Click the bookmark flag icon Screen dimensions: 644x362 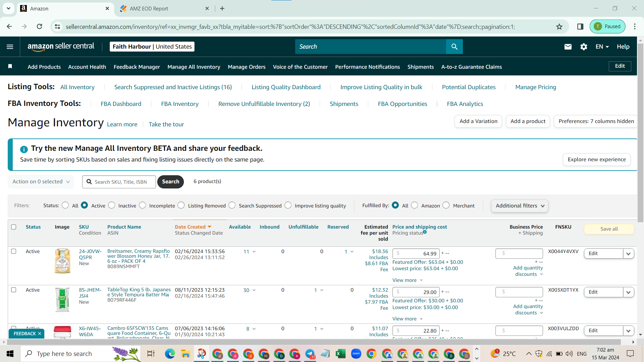pyautogui.click(x=10, y=66)
